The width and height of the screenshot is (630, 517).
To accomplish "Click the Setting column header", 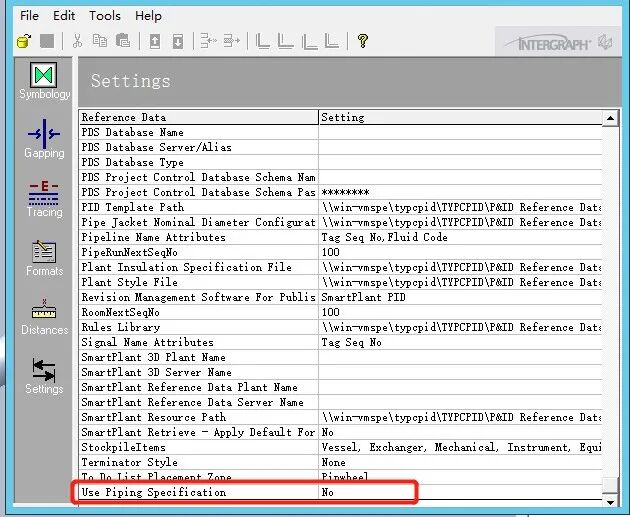I will 461,117.
